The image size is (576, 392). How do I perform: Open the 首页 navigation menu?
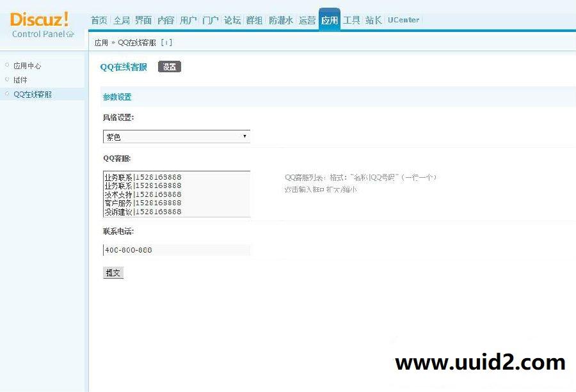[99, 20]
